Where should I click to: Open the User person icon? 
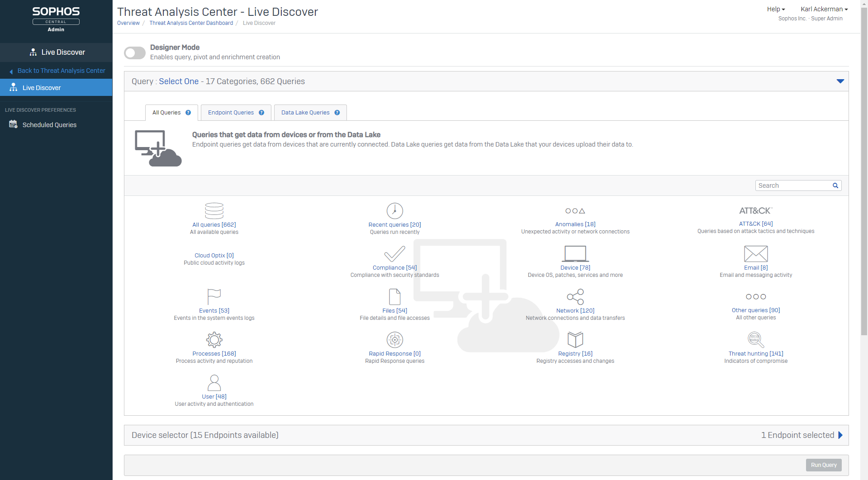(x=214, y=383)
